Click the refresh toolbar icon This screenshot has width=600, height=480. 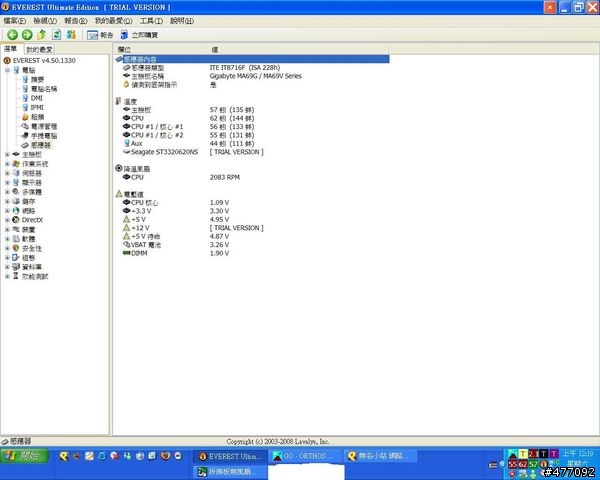(x=56, y=35)
